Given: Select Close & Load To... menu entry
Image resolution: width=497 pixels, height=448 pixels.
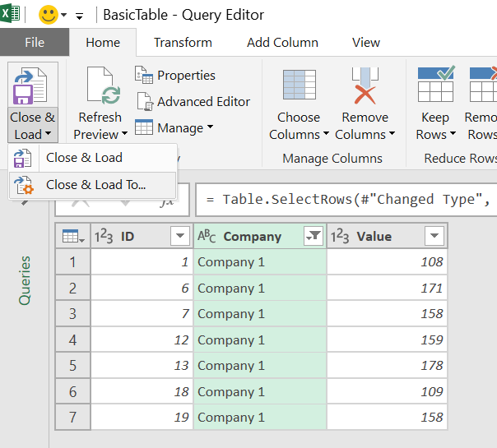Looking at the screenshot, I should click(92, 185).
